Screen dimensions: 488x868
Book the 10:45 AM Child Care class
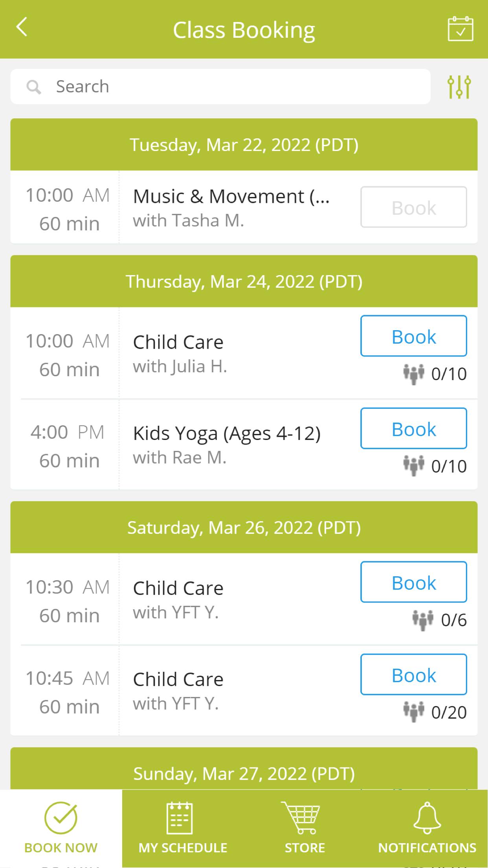coord(414,675)
